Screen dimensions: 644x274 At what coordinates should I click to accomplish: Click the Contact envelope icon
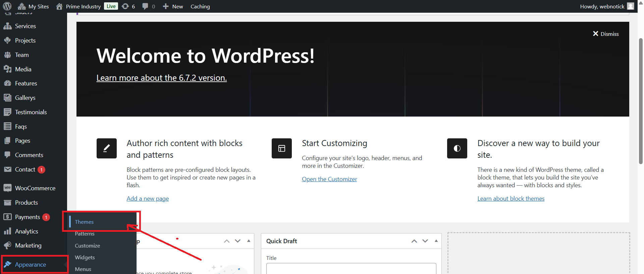tap(7, 169)
